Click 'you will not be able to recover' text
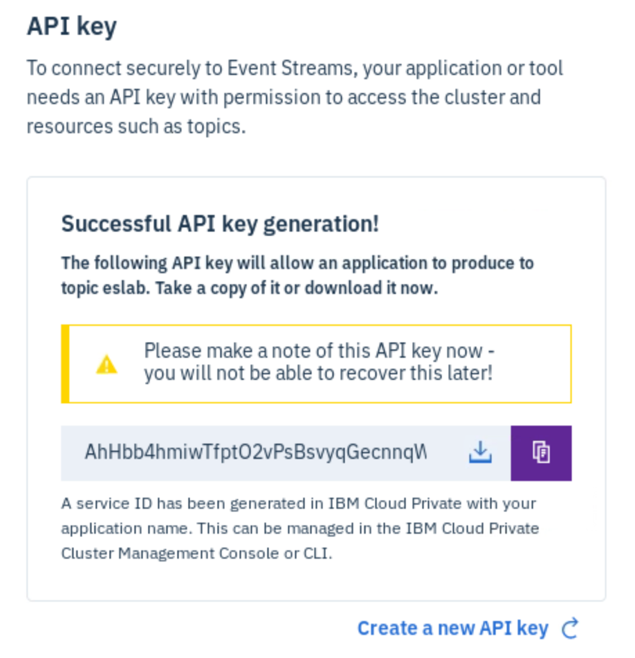This screenshot has height=658, width=635. point(318,373)
